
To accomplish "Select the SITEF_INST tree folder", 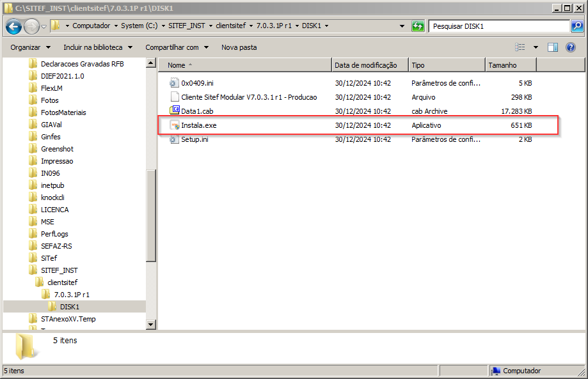I will pos(60,270).
